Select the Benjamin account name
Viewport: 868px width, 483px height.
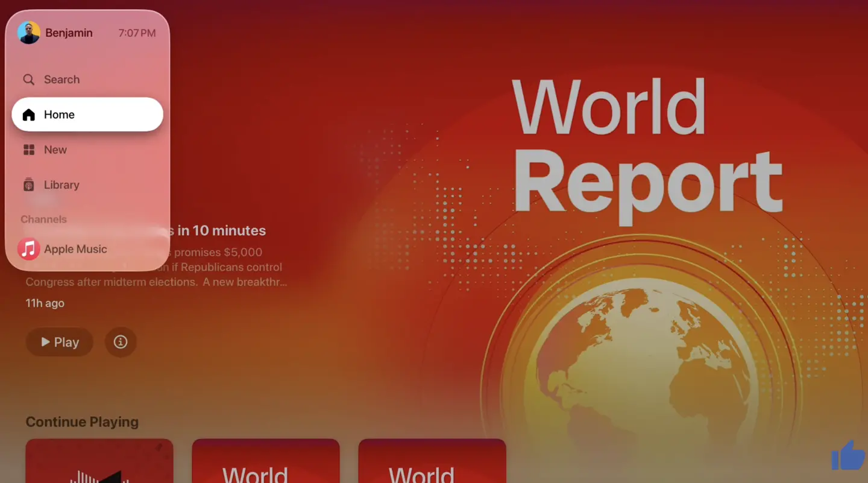tap(69, 33)
